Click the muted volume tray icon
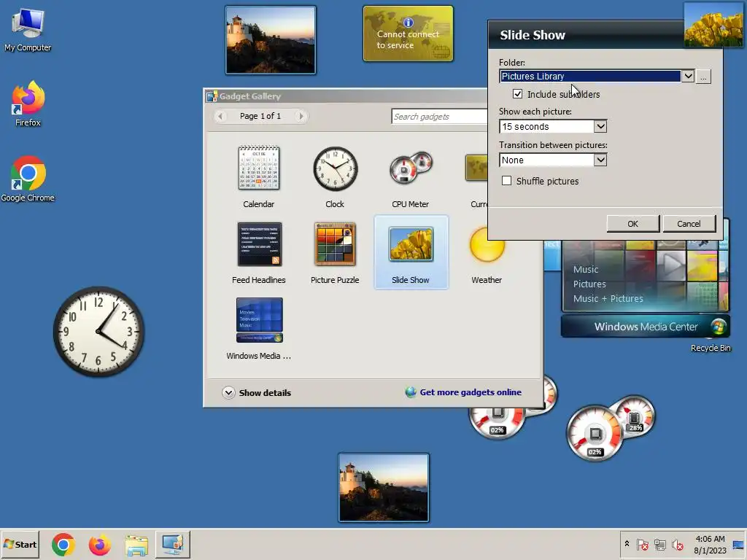The height and width of the screenshot is (560, 747). point(678,544)
